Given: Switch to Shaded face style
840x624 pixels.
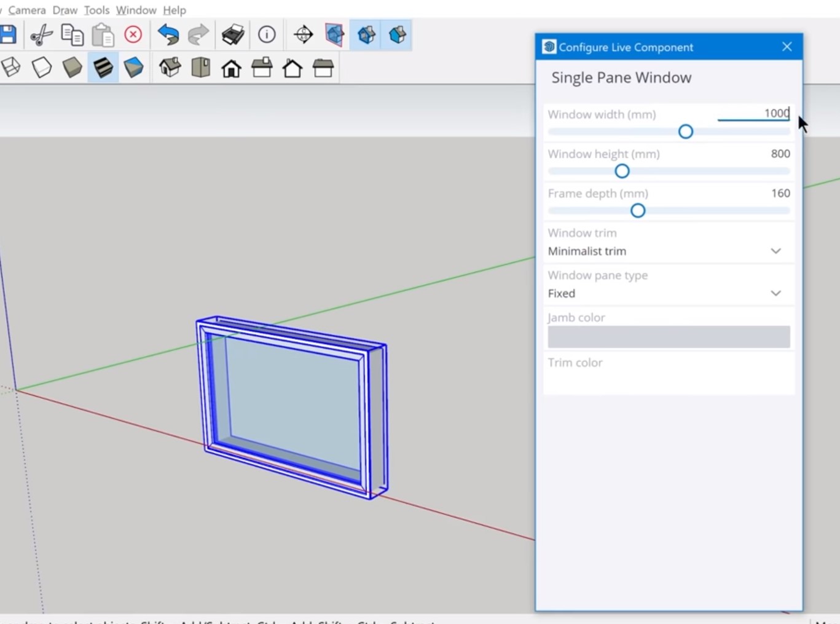Looking at the screenshot, I should pos(73,67).
